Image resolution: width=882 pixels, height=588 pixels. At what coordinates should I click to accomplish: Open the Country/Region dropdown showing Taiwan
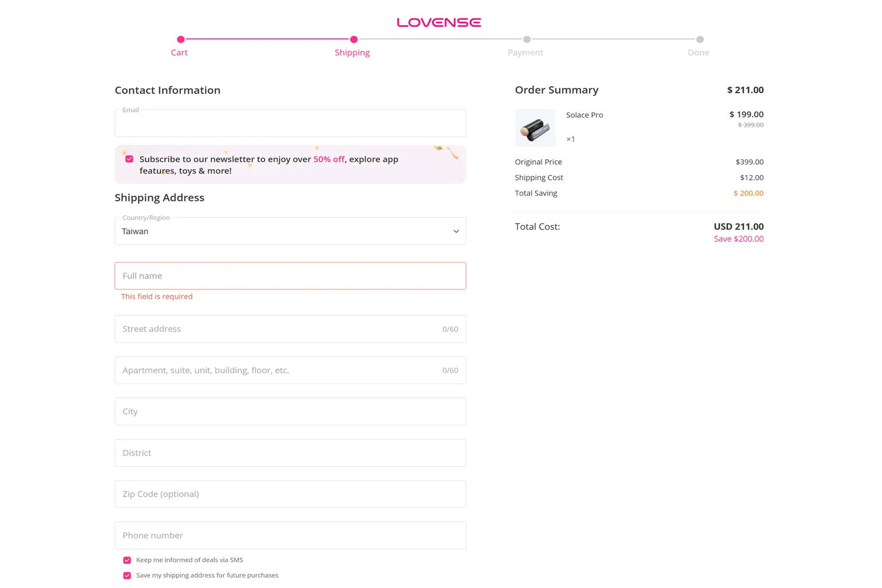[x=290, y=231]
